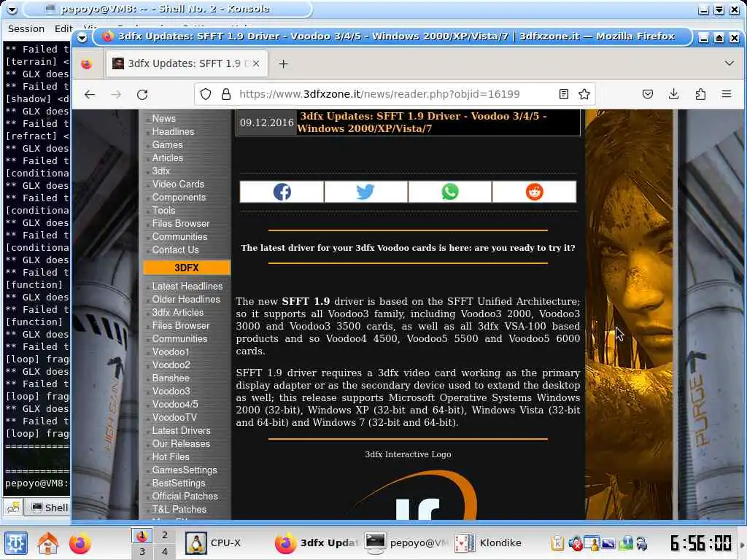Select the 3dfx Updates: SFFT 1.9 tab
The width and height of the screenshot is (747, 560).
pyautogui.click(x=186, y=64)
